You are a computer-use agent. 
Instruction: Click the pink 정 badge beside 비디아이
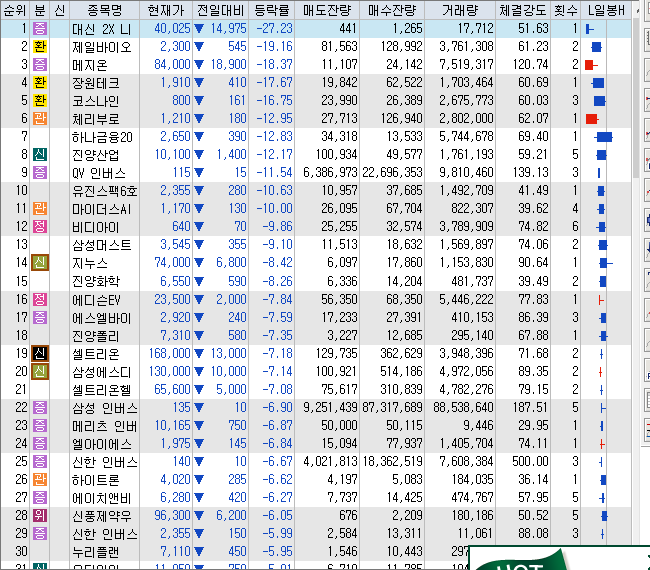click(x=40, y=227)
